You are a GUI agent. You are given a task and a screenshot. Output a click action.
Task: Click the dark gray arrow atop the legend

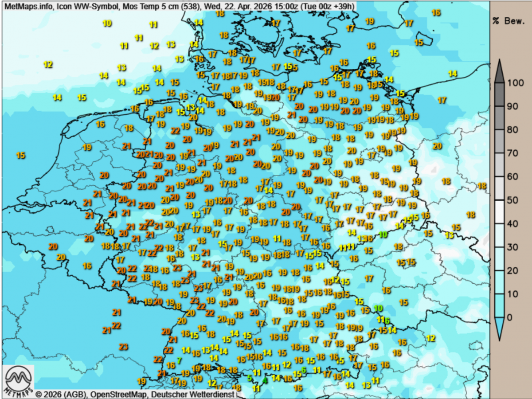point(499,70)
